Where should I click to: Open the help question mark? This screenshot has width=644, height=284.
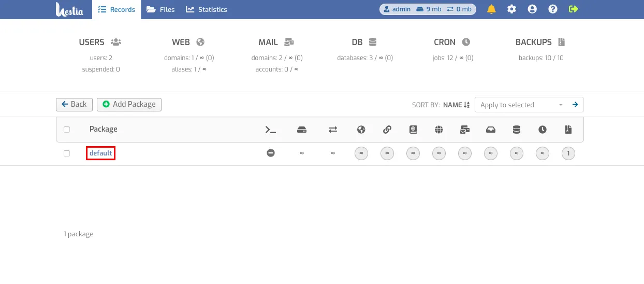tap(553, 9)
